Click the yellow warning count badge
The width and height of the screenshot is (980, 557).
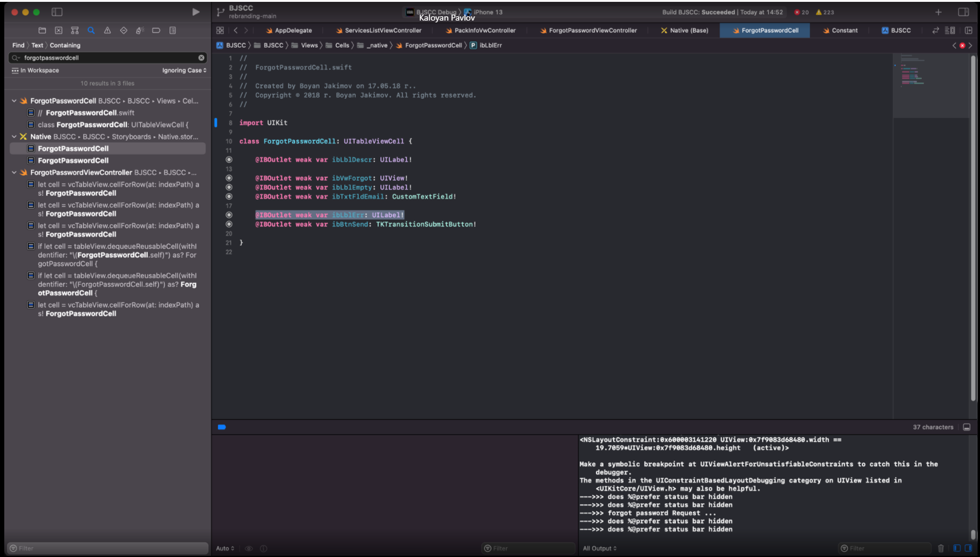(825, 12)
